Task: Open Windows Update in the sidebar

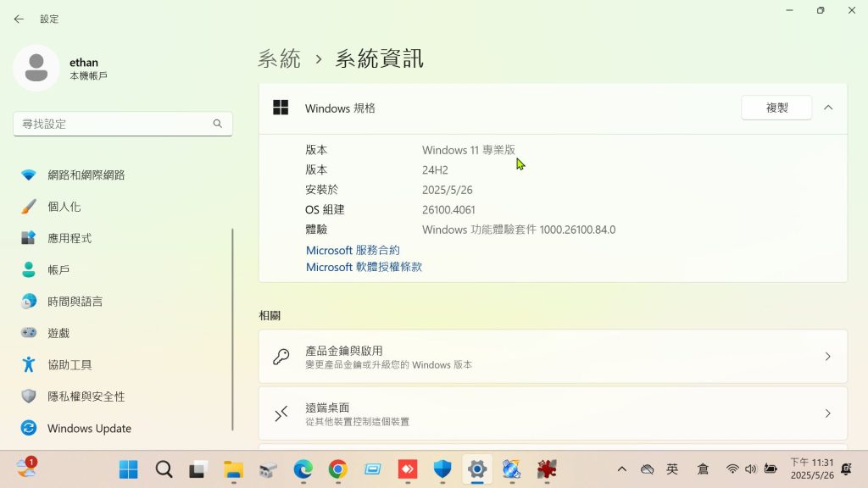Action: coord(89,428)
